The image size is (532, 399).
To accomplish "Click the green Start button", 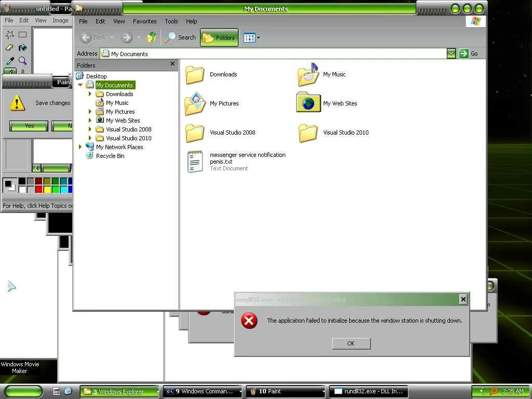I will click(x=23, y=392).
